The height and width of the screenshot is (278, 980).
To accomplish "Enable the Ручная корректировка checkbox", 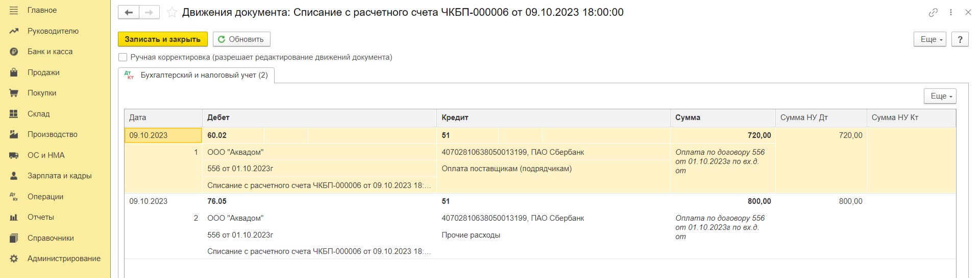I will [123, 57].
